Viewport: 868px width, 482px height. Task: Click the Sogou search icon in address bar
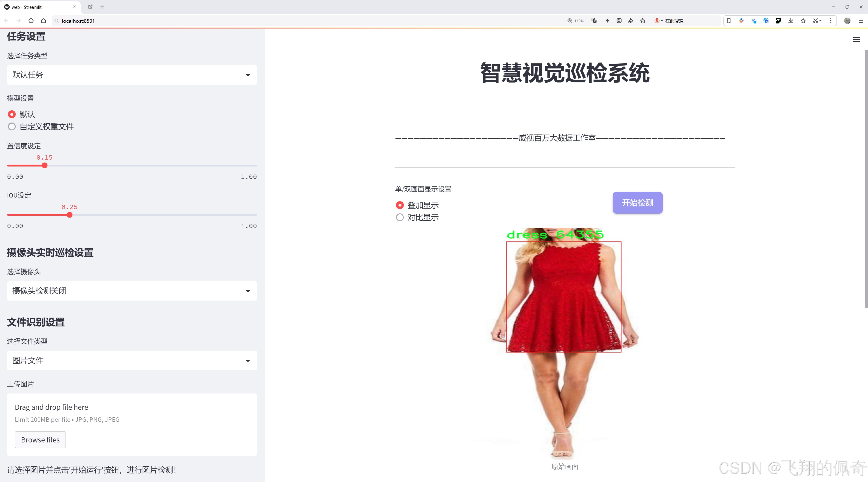[x=657, y=20]
